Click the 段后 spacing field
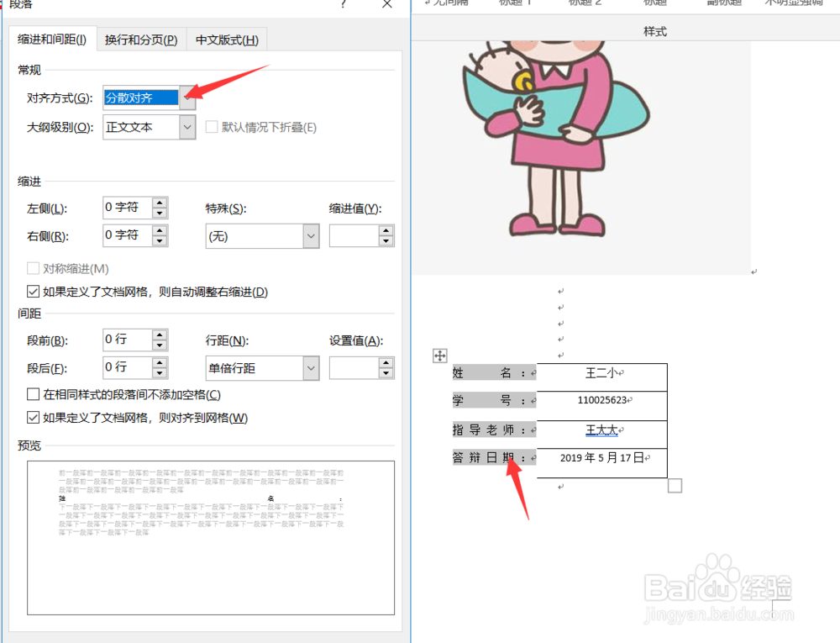 point(128,367)
